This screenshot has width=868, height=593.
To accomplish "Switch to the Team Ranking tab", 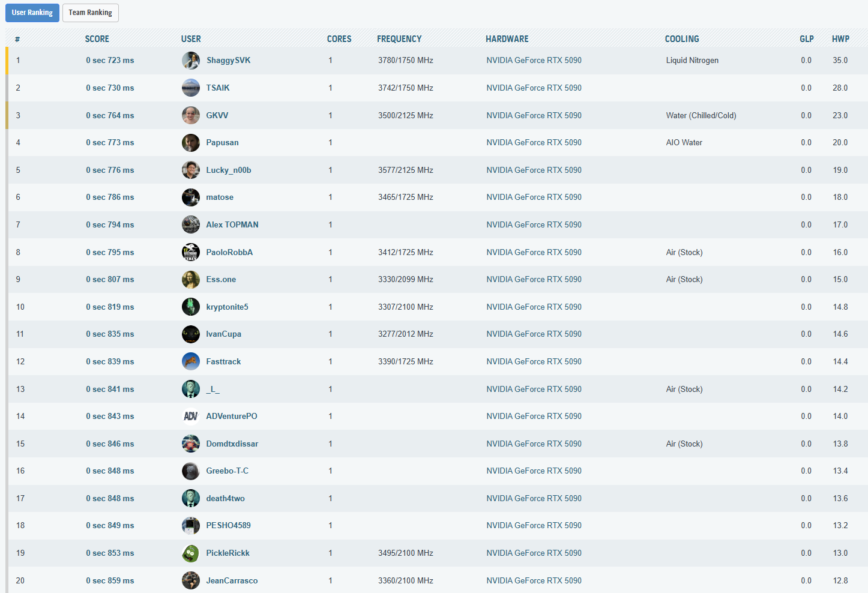I will pos(90,13).
